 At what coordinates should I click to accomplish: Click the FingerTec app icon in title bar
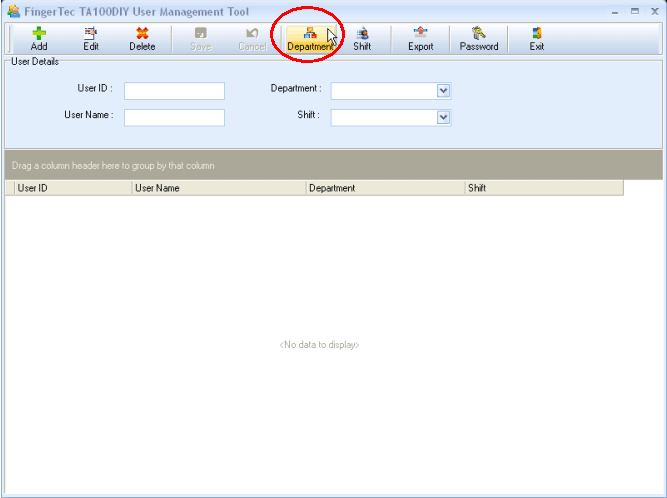point(14,11)
